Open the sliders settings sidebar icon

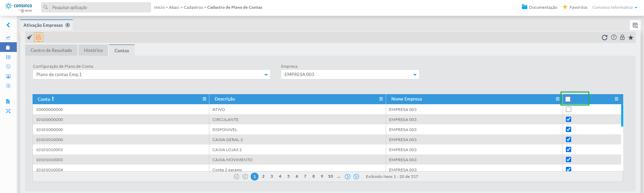point(8,57)
